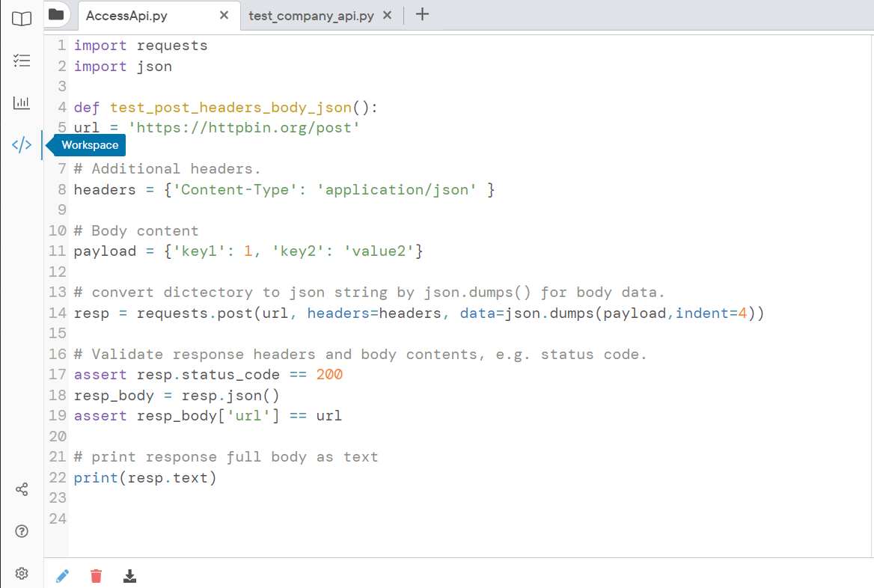Click the share icon in sidebar

[x=21, y=489]
